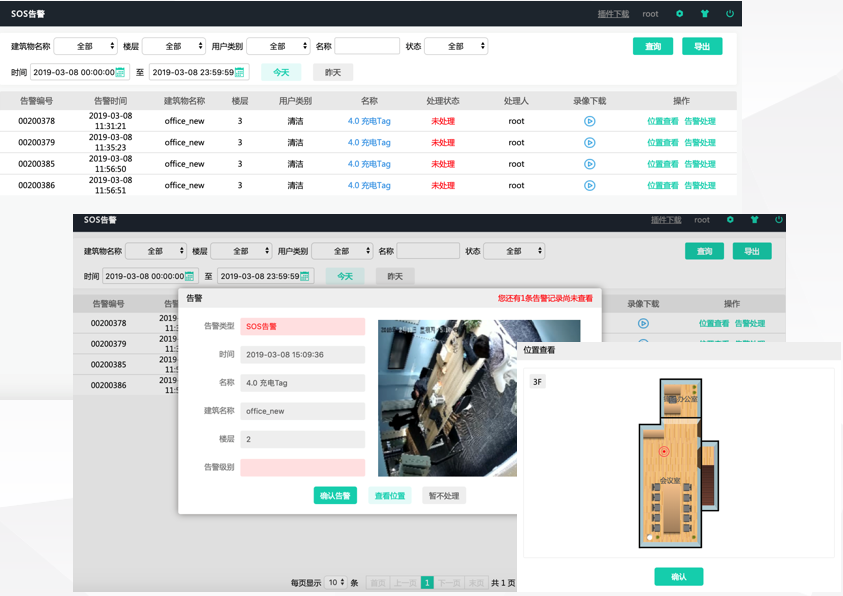
Task: Open end time calendar icon in lower window
Action: point(305,276)
